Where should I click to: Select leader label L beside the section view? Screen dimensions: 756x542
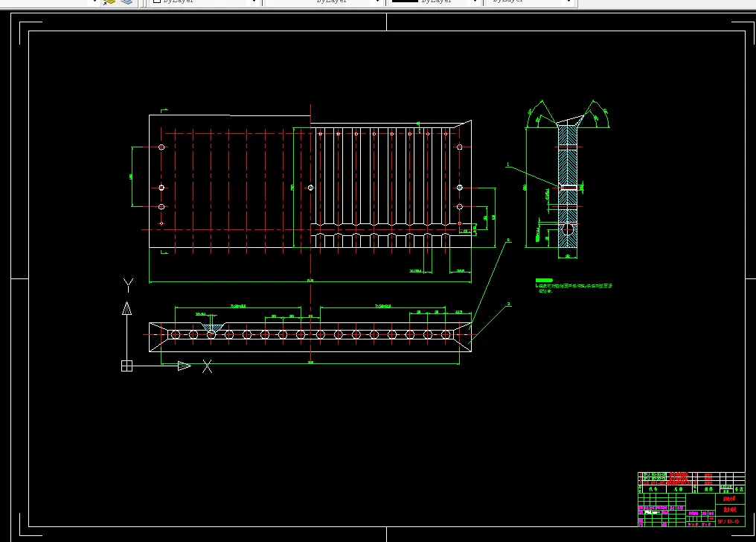click(507, 165)
